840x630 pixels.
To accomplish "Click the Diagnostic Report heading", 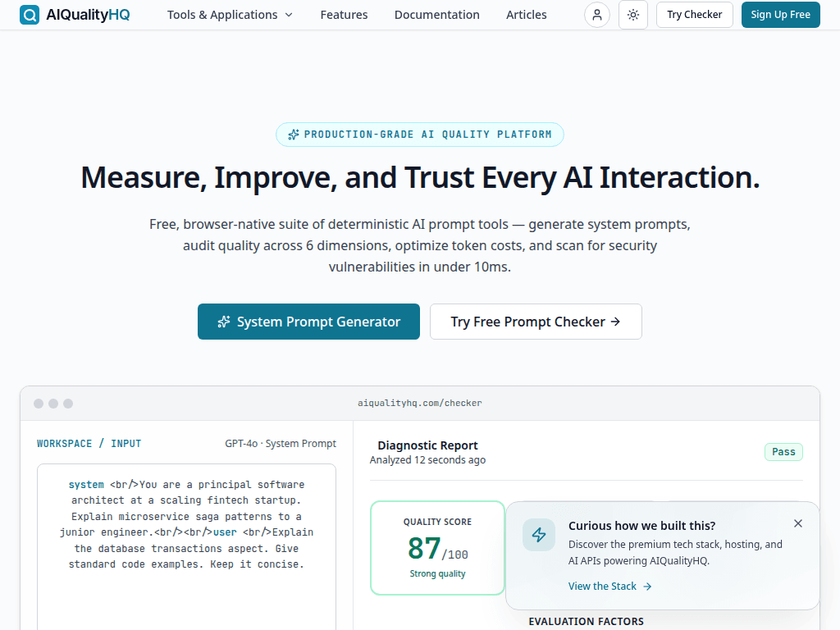I will click(427, 445).
